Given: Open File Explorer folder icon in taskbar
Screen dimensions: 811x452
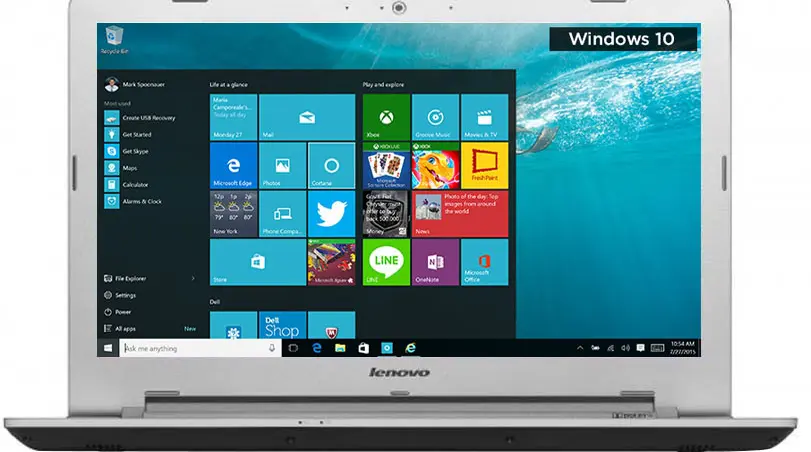Looking at the screenshot, I should tap(340, 348).
